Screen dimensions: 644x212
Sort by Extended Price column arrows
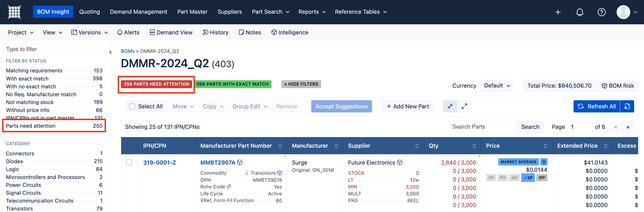pyautogui.click(x=605, y=146)
